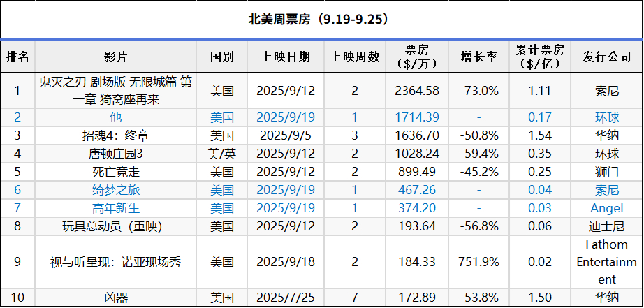Click the film title 唐顿庄园3

(115, 154)
